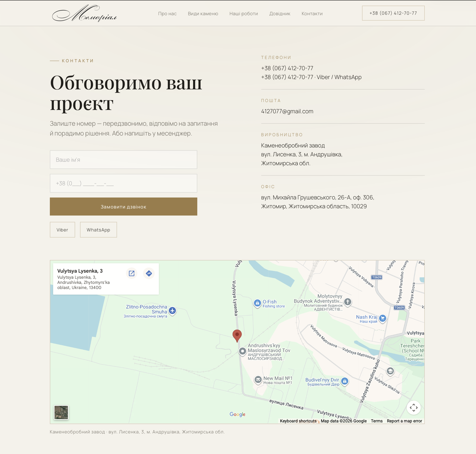Click the 4127077@gmail.com email link

click(287, 111)
